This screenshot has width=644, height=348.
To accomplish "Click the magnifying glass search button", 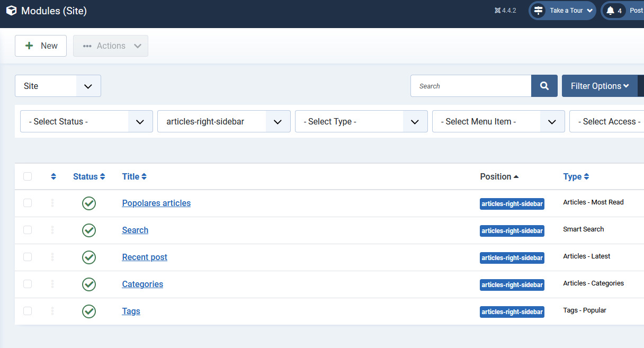I will [x=544, y=86].
